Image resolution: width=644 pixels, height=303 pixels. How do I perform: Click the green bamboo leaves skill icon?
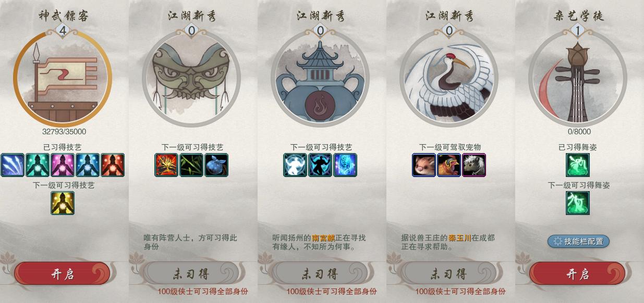191,165
